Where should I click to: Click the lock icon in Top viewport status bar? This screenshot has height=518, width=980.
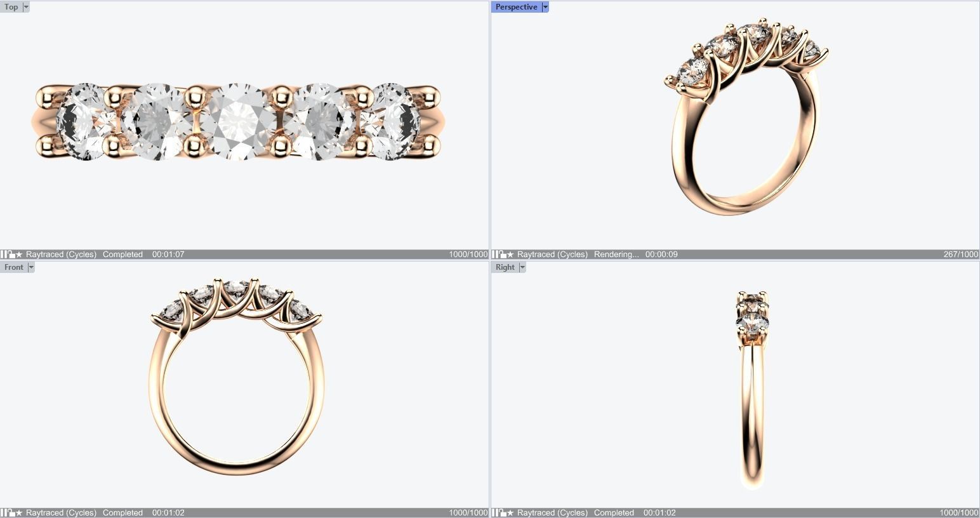[x=11, y=255]
